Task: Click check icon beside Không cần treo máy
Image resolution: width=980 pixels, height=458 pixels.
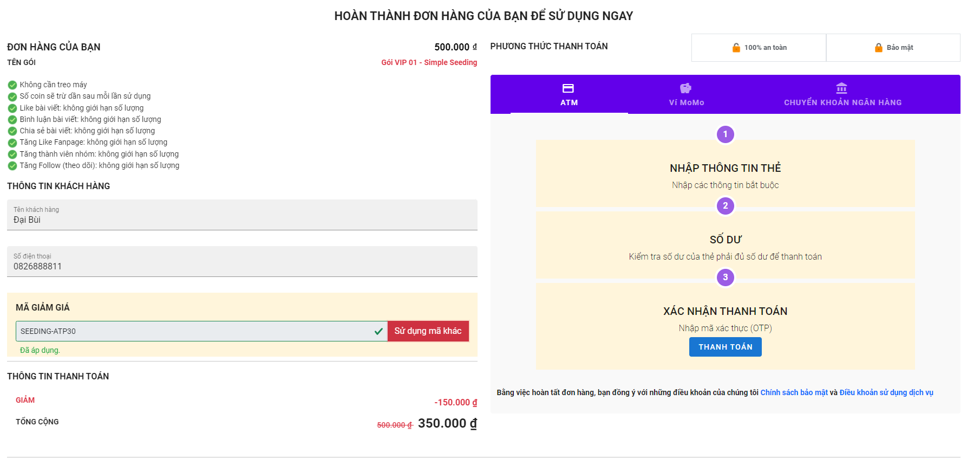Action: [x=12, y=85]
